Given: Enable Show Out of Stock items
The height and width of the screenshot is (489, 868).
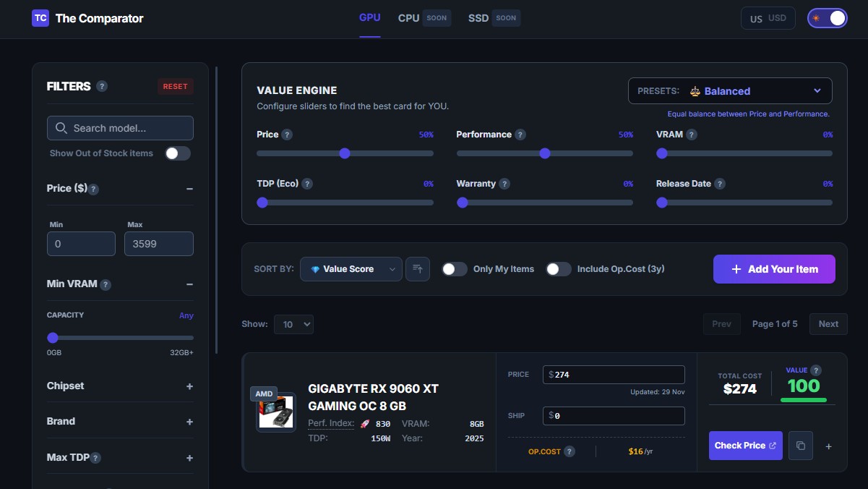Looking at the screenshot, I should coord(178,153).
